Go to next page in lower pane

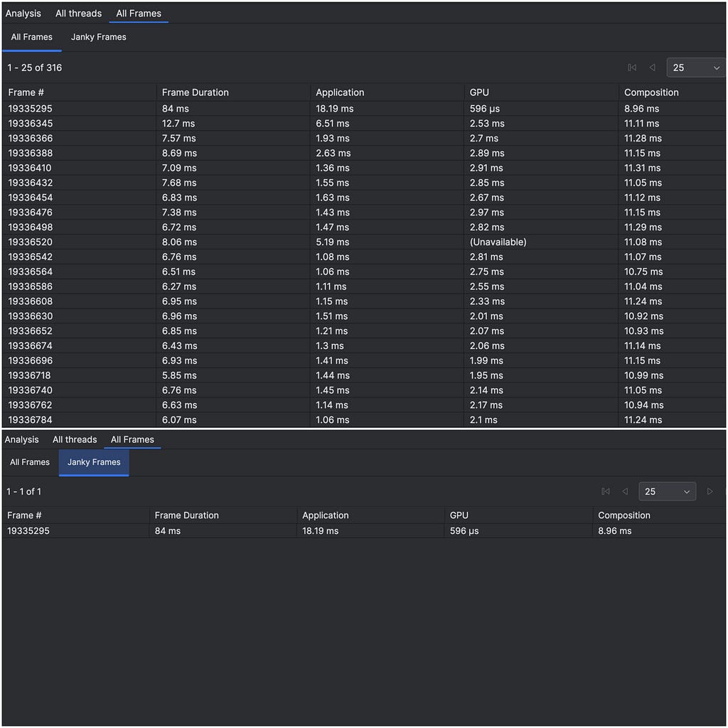pos(710,491)
